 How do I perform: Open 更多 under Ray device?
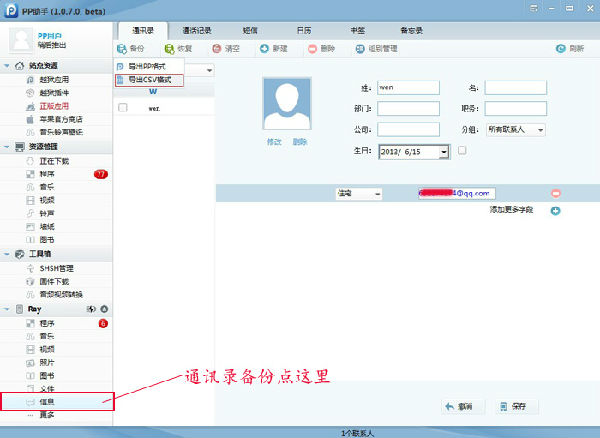(47, 415)
